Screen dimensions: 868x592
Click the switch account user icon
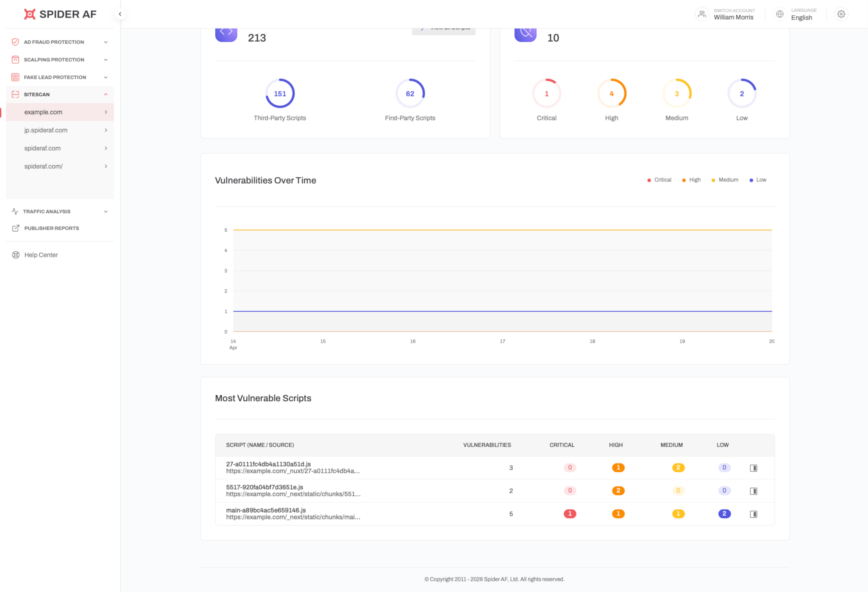702,14
